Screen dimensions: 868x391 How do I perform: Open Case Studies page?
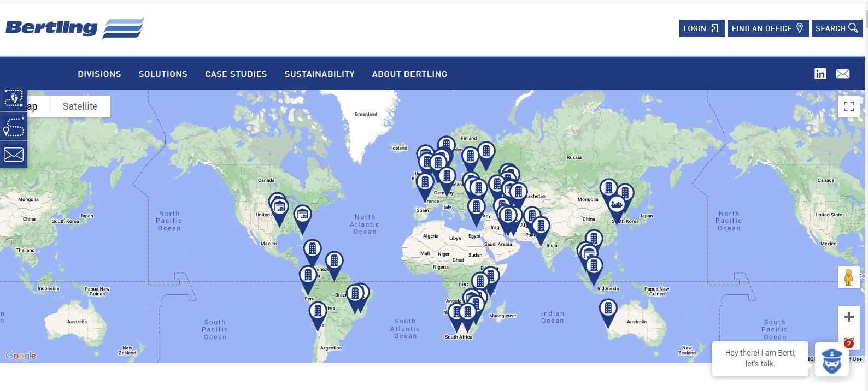(236, 74)
